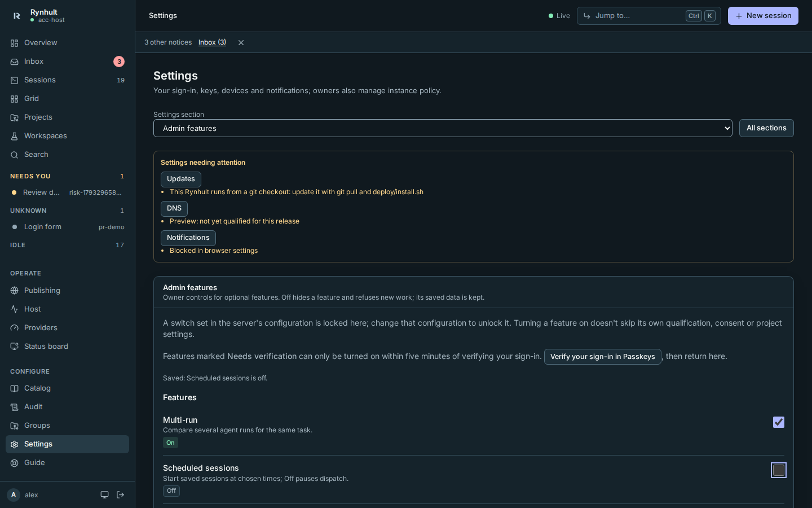Click the Live status indicator
812x508 pixels.
(559, 16)
